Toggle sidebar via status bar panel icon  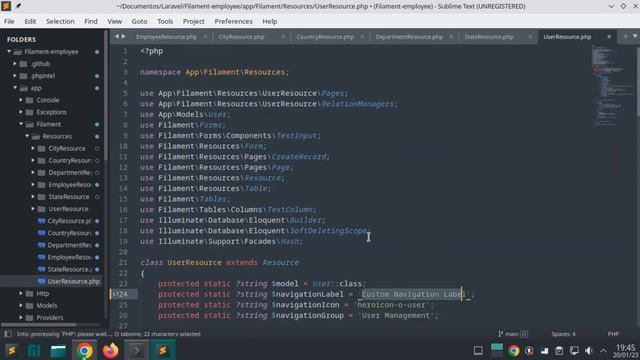tap(8, 334)
